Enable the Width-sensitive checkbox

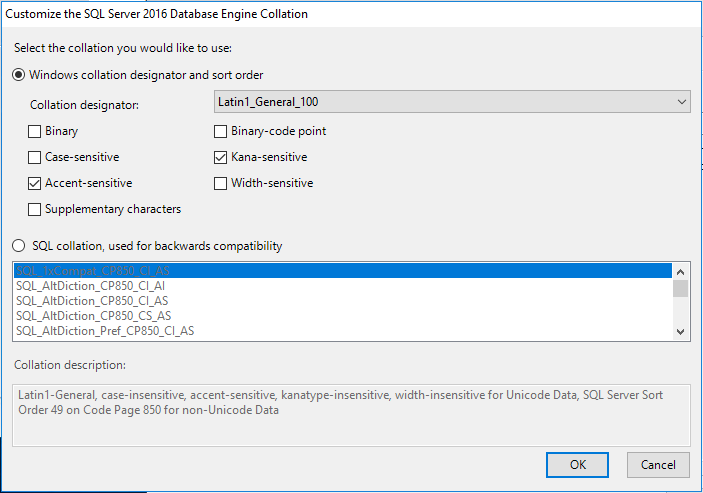point(220,183)
